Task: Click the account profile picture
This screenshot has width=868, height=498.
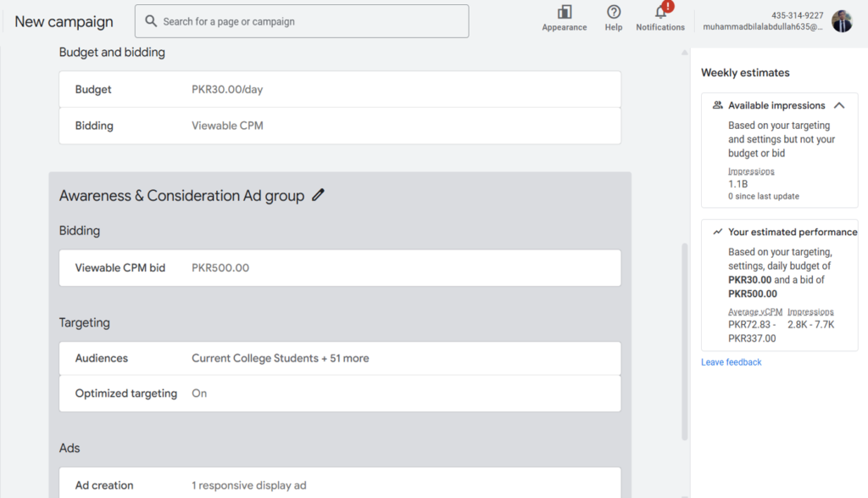Action: [842, 21]
